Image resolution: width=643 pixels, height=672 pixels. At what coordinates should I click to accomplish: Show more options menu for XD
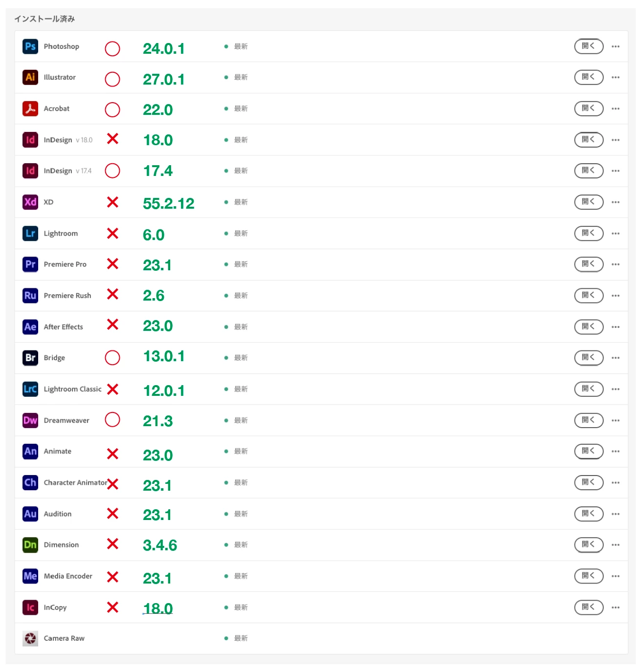[616, 202]
